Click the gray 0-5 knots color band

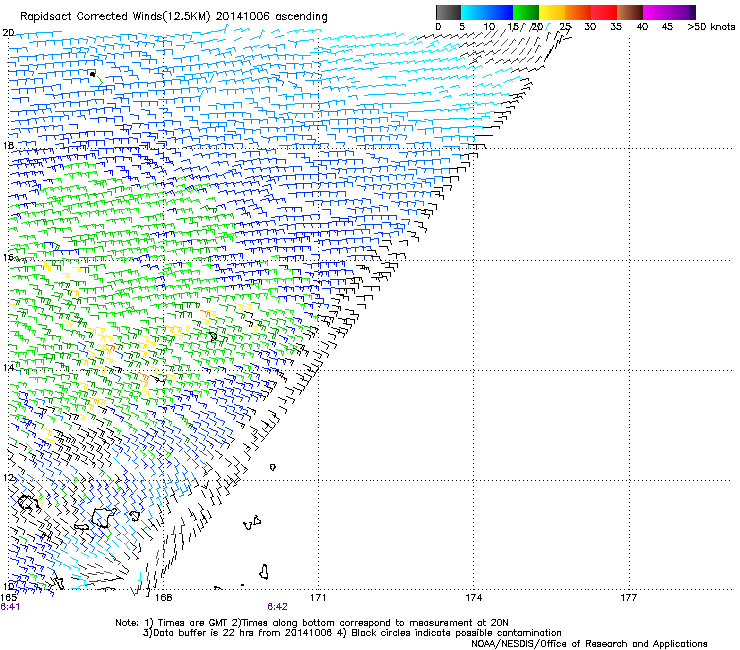pyautogui.click(x=448, y=12)
